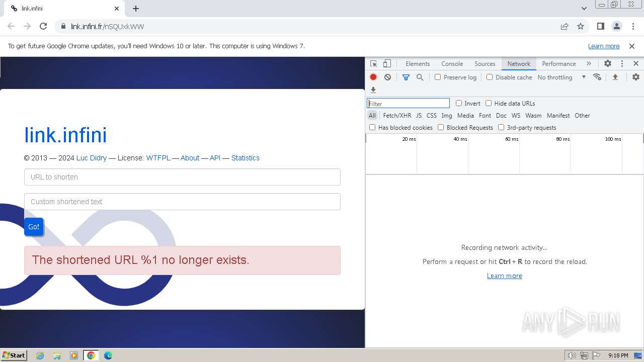Open Chrome three-dot main menu
This screenshot has width=644, height=362.
[633, 26]
